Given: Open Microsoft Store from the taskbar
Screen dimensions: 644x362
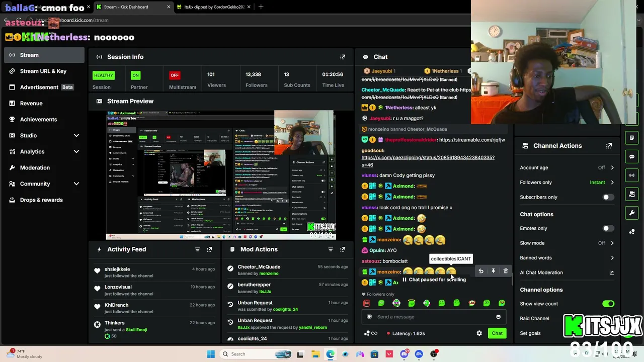Looking at the screenshot, I should click(x=374, y=354).
